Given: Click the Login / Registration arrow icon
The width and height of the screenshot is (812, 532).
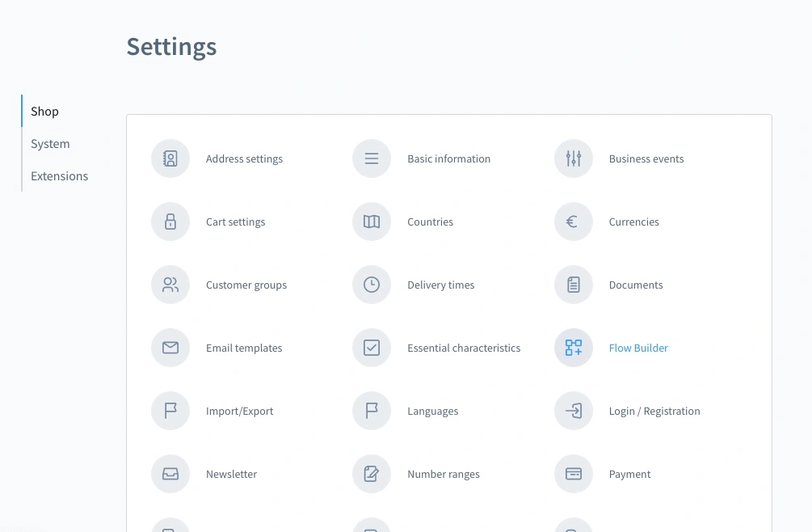Looking at the screenshot, I should [x=574, y=412].
